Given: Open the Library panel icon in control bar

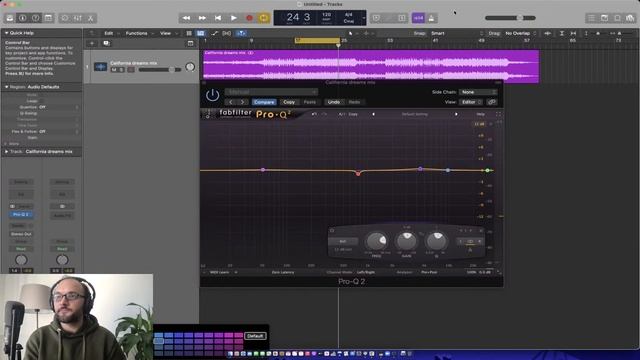Looking at the screenshot, I should click(x=10, y=18).
